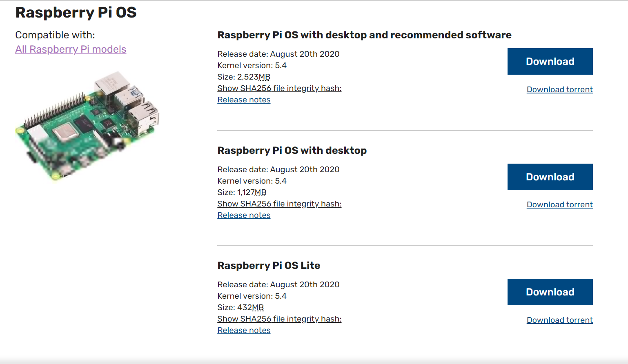Expand SHA256 integrity hash for the 1,127MB image
Viewport: 628px width, 364px height.
pos(279,204)
